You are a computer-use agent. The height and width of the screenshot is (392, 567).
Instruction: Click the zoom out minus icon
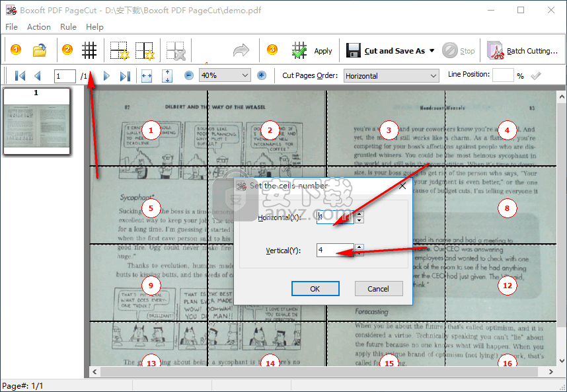(189, 75)
